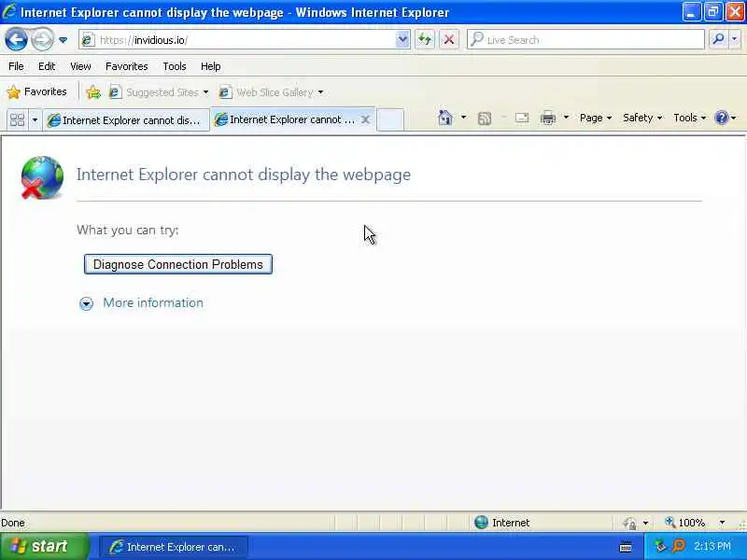Open a new blank tab
This screenshot has height=560, width=747.
pos(390,119)
